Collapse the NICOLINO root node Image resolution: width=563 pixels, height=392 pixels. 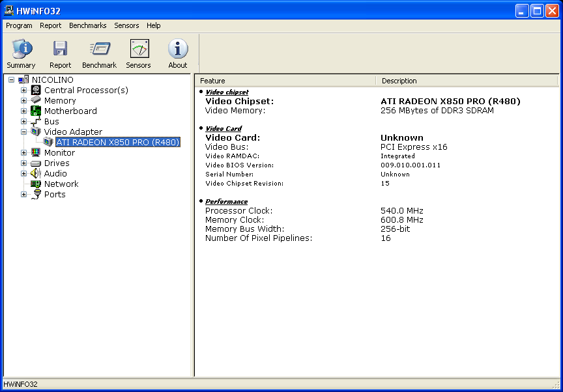tap(12, 80)
